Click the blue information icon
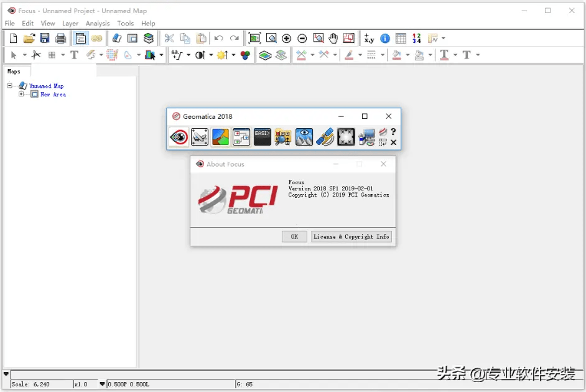Screen dimensions: 586x392 pyautogui.click(x=385, y=38)
